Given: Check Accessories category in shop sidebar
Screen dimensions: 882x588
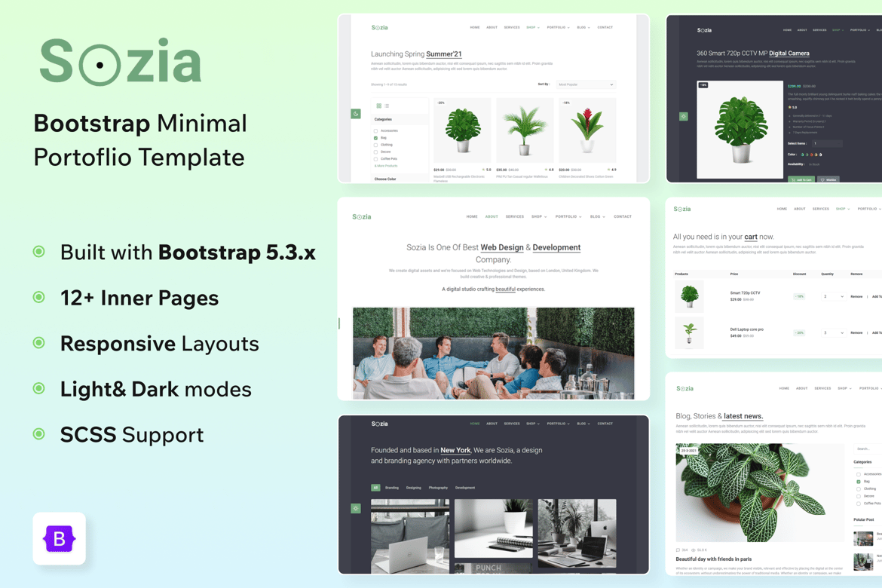Looking at the screenshot, I should [x=375, y=130].
